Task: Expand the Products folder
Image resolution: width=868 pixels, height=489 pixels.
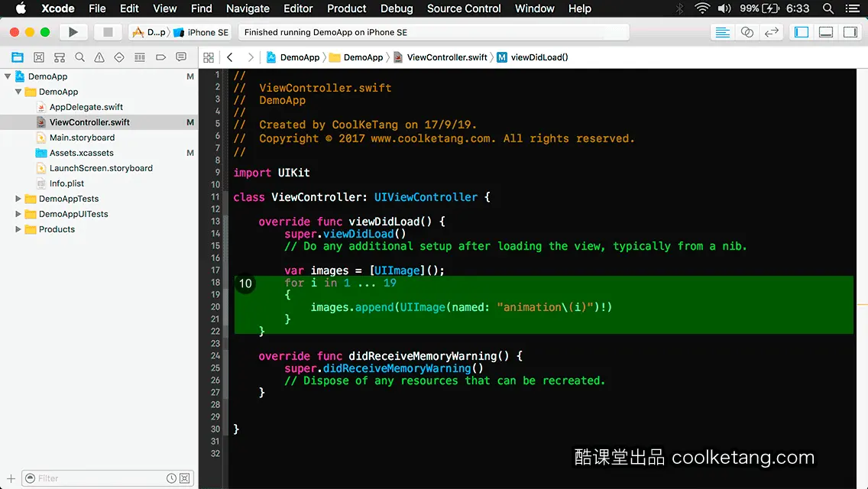Action: pyautogui.click(x=18, y=228)
